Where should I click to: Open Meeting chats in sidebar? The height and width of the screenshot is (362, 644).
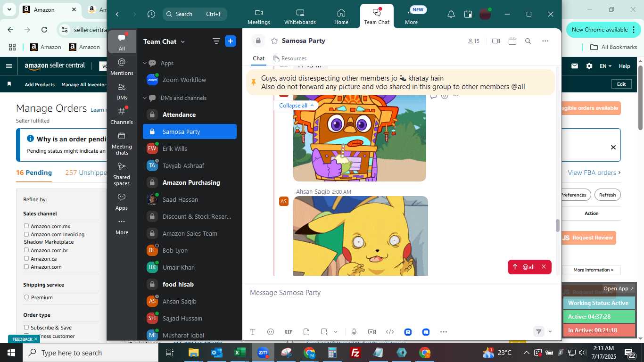tap(122, 143)
